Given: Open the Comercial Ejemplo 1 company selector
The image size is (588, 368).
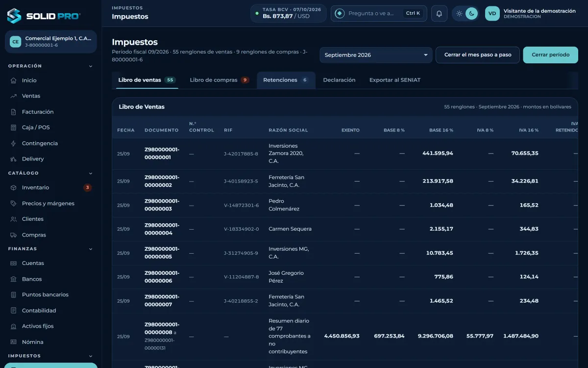Looking at the screenshot, I should pyautogui.click(x=51, y=42).
